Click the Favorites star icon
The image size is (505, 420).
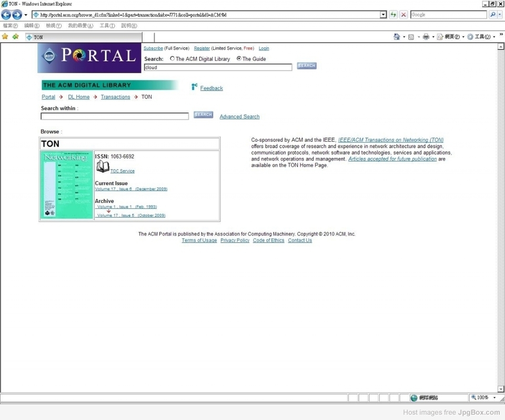(x=5, y=37)
